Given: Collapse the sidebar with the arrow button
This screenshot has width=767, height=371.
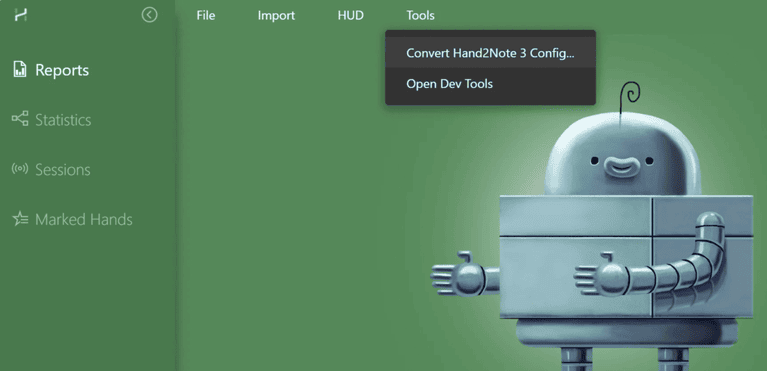Looking at the screenshot, I should point(149,15).
